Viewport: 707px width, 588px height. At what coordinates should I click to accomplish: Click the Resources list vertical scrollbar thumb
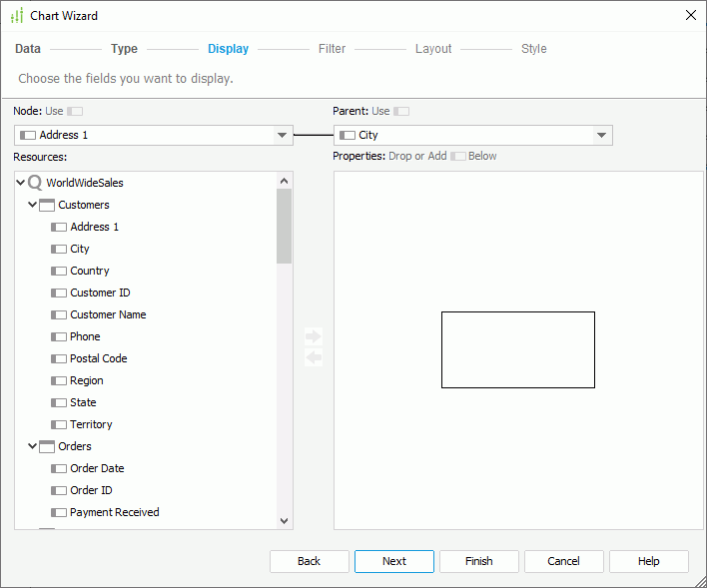coord(285,226)
